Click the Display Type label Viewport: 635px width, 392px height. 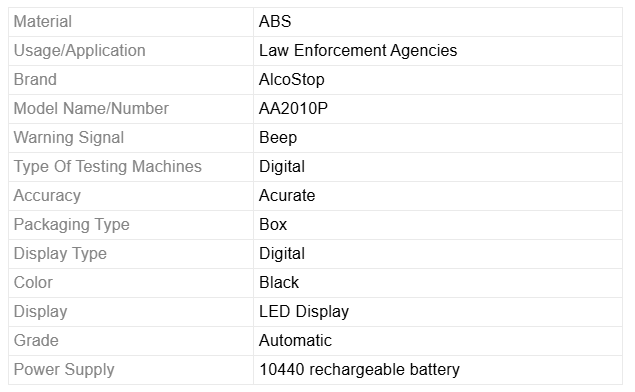coord(60,254)
